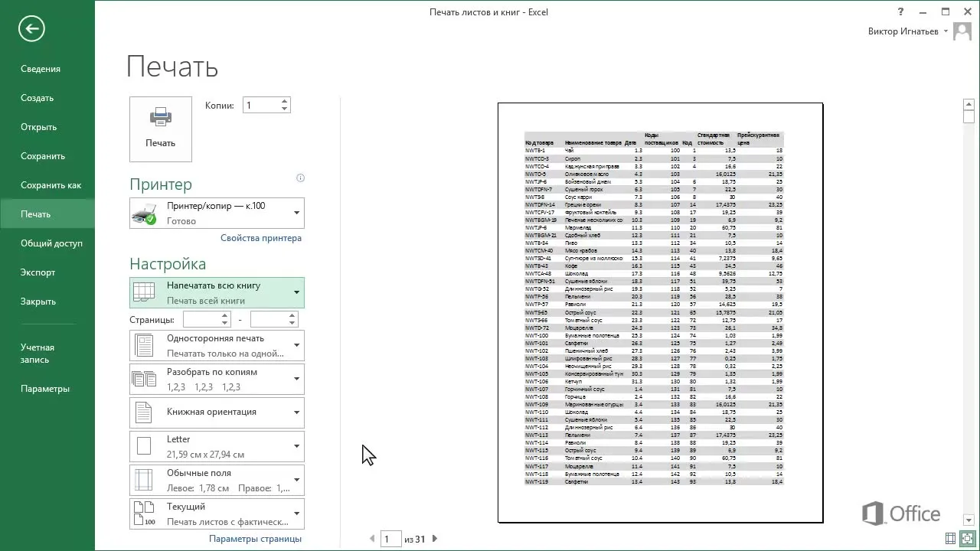Screen dimensions: 980x551
Task: Click the current page number field
Action: coord(391,539)
